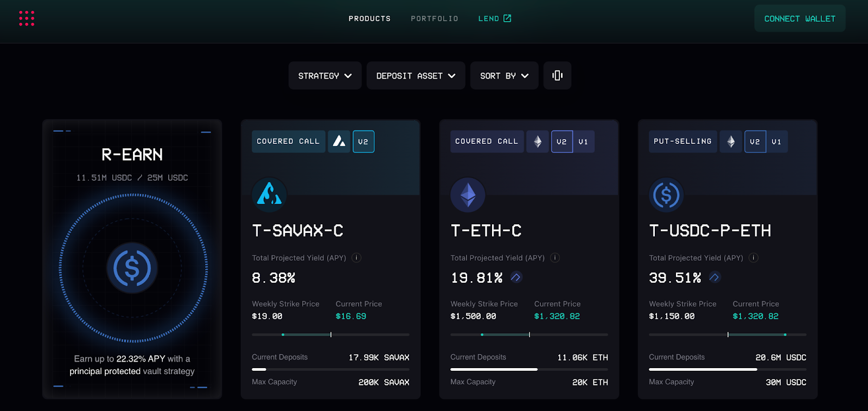
Task: Click the info icon beside T-SAVAX-C yield
Action: click(x=356, y=258)
